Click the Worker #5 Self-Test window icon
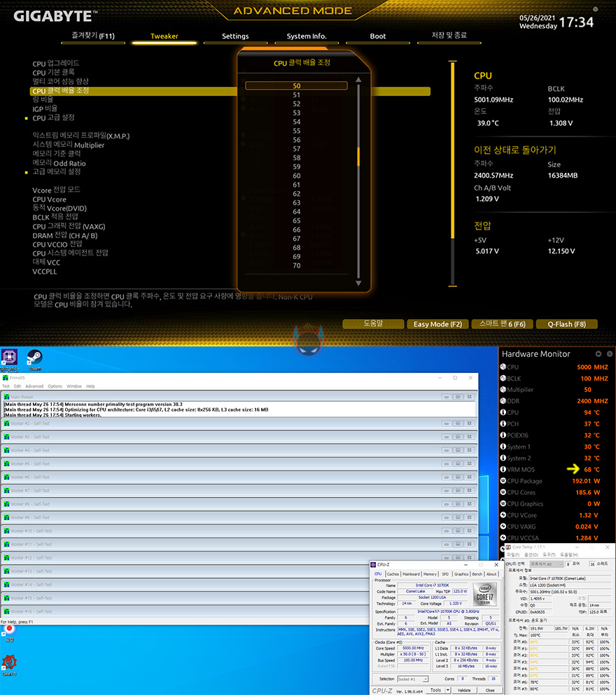The image size is (616, 695). pos(6,463)
